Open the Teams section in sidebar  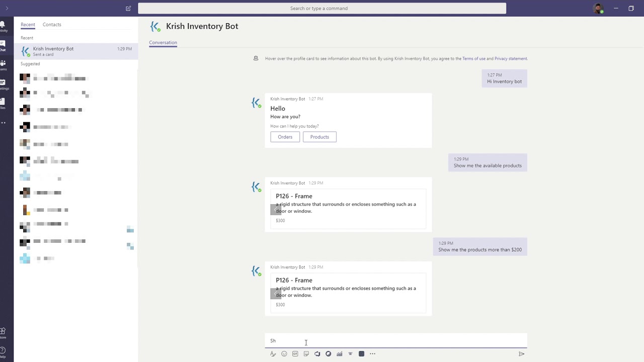(3, 64)
